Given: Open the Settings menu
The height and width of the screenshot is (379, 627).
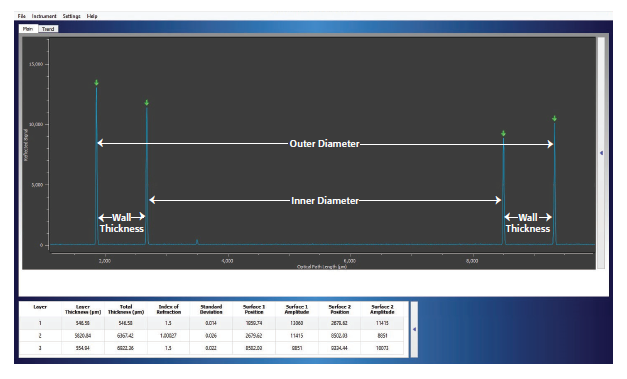Looking at the screenshot, I should point(72,16).
